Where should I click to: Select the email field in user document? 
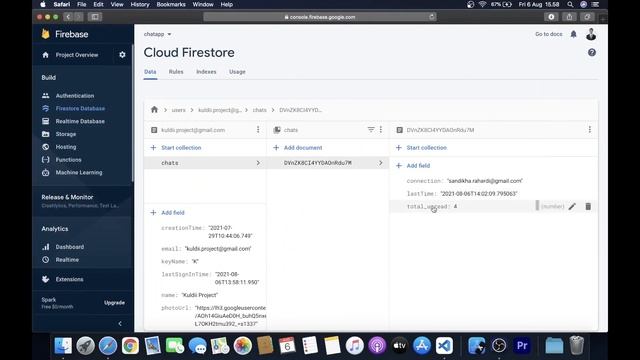click(206, 249)
